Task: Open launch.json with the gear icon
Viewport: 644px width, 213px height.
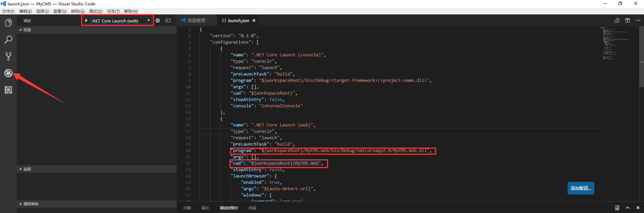Action: (x=158, y=20)
